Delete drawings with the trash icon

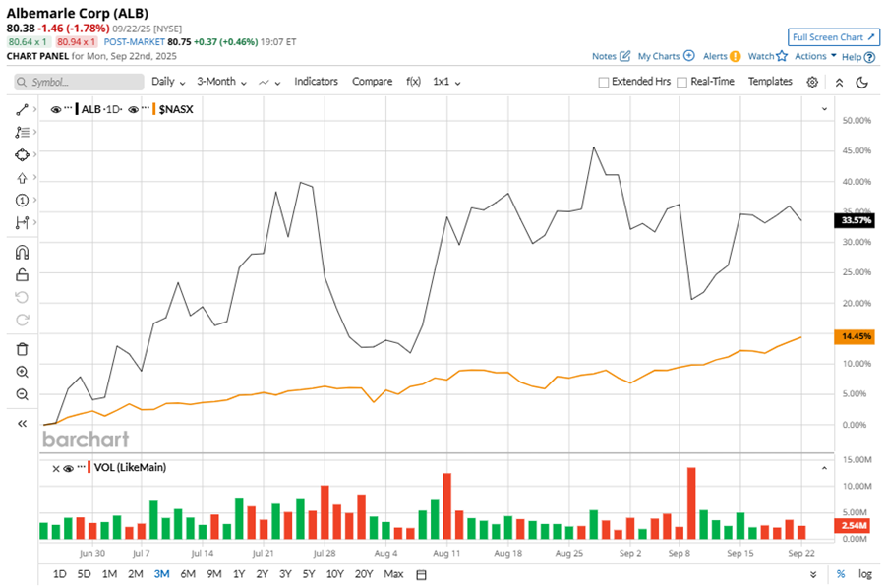pyautogui.click(x=22, y=349)
